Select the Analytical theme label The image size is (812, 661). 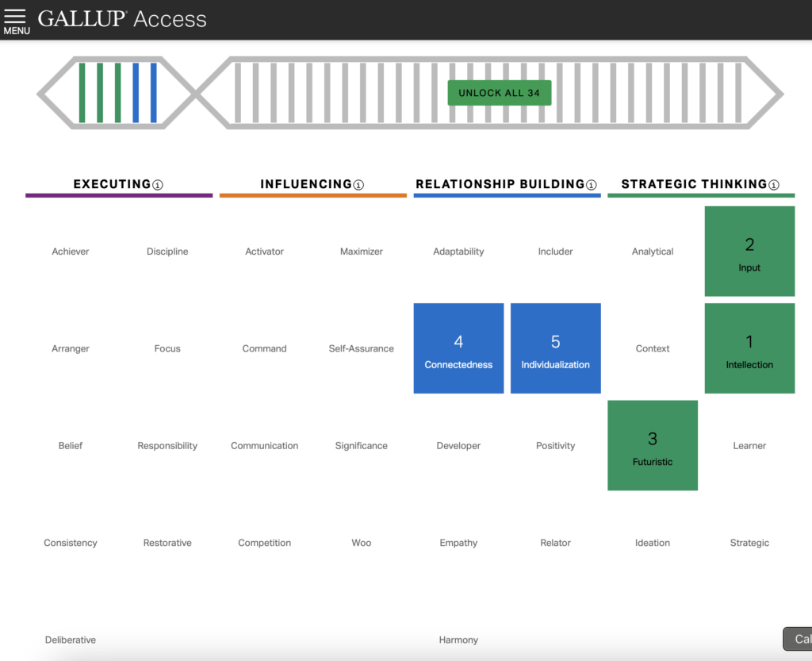[653, 252]
